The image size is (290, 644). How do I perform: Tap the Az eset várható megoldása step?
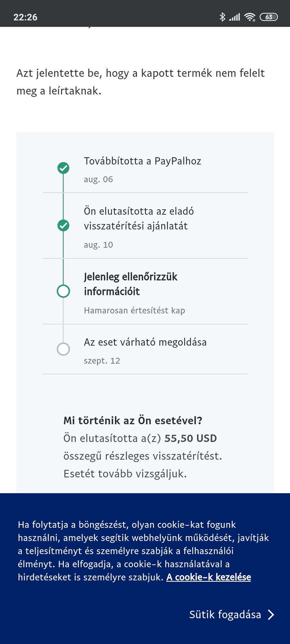pos(145,342)
